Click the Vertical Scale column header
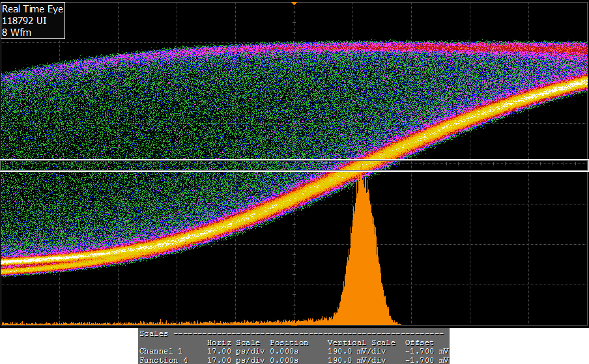Viewport: 589px width, 364px height. pos(361,343)
